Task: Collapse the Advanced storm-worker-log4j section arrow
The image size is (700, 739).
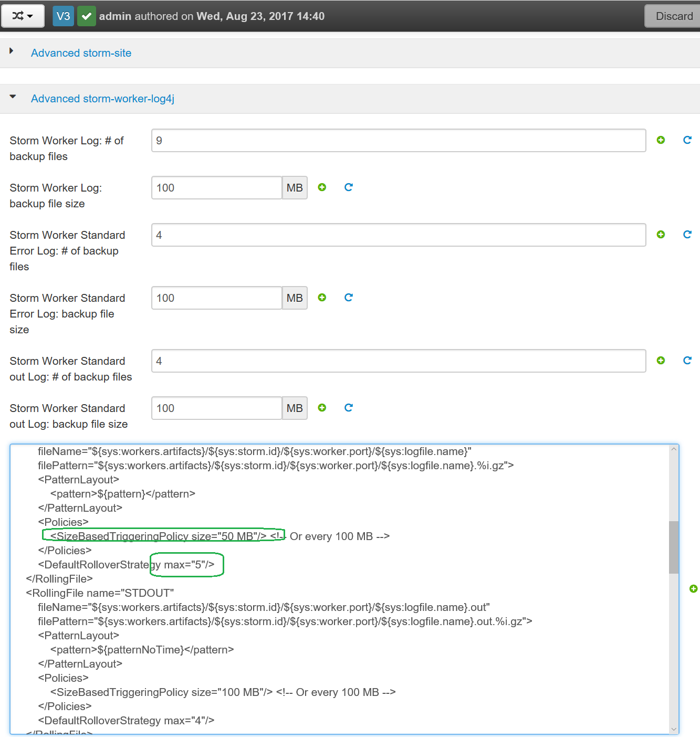Action: tap(13, 97)
